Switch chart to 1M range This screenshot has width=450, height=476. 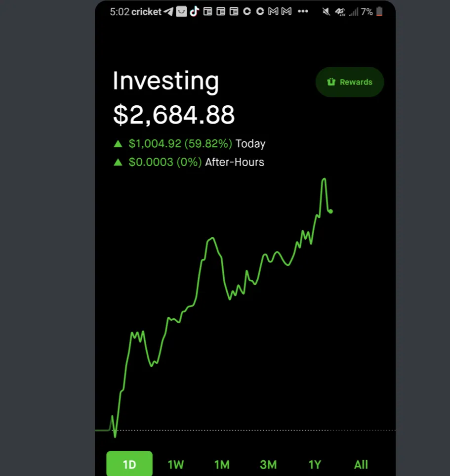point(222,465)
